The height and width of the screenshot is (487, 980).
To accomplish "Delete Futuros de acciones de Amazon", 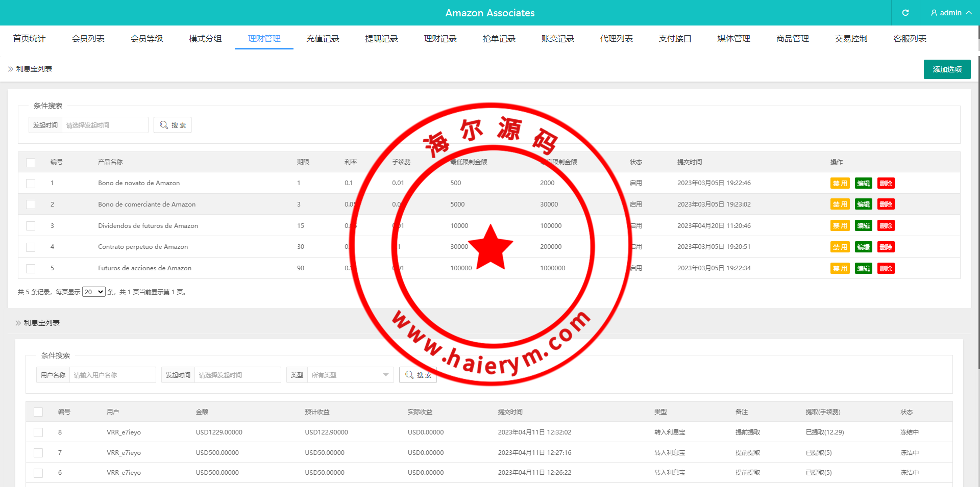I will tap(886, 268).
